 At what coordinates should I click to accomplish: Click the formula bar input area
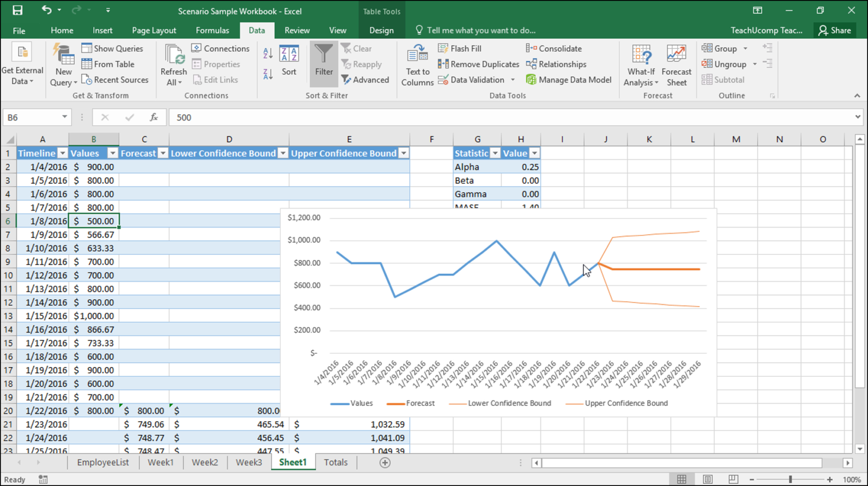(351, 117)
